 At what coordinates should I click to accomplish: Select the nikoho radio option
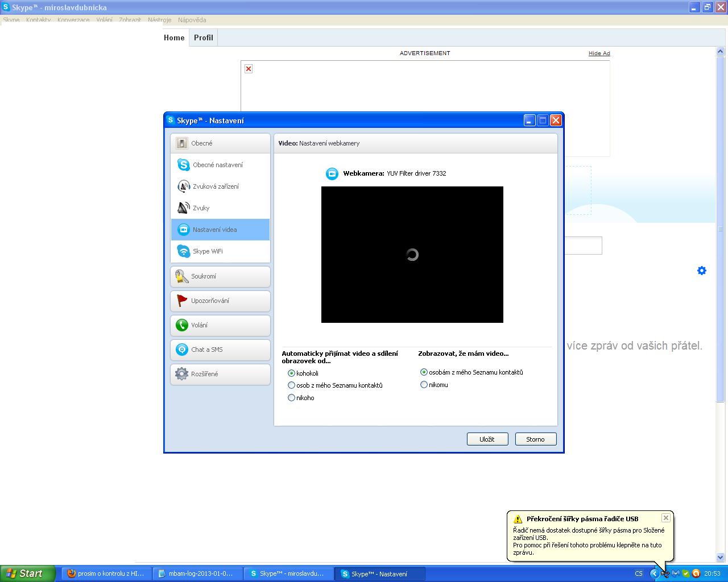click(x=291, y=398)
